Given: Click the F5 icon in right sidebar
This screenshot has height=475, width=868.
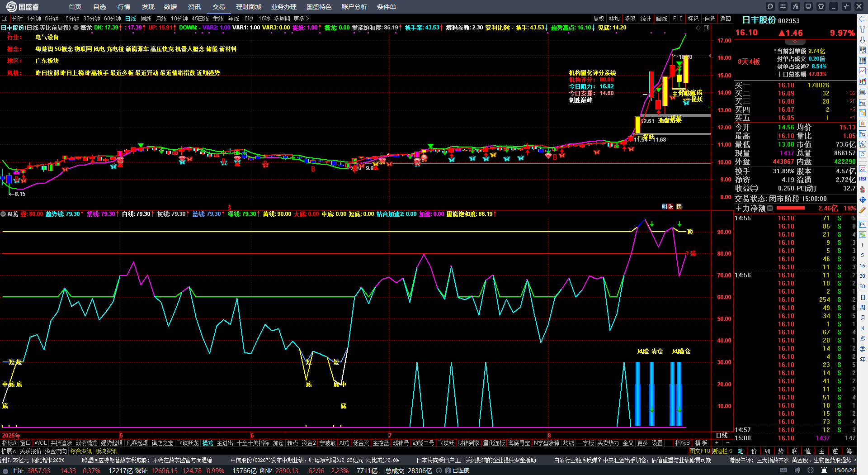Looking at the screenshot, I should (x=863, y=224).
